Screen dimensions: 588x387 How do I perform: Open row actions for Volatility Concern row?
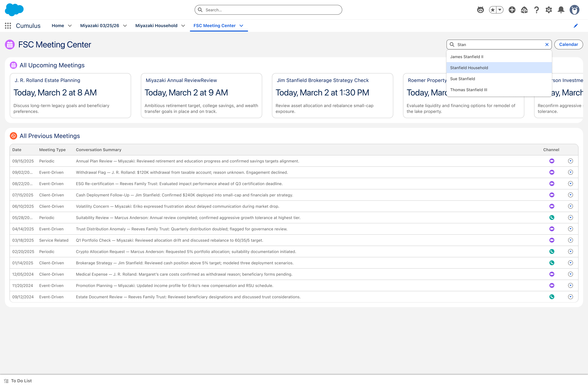tap(570, 206)
